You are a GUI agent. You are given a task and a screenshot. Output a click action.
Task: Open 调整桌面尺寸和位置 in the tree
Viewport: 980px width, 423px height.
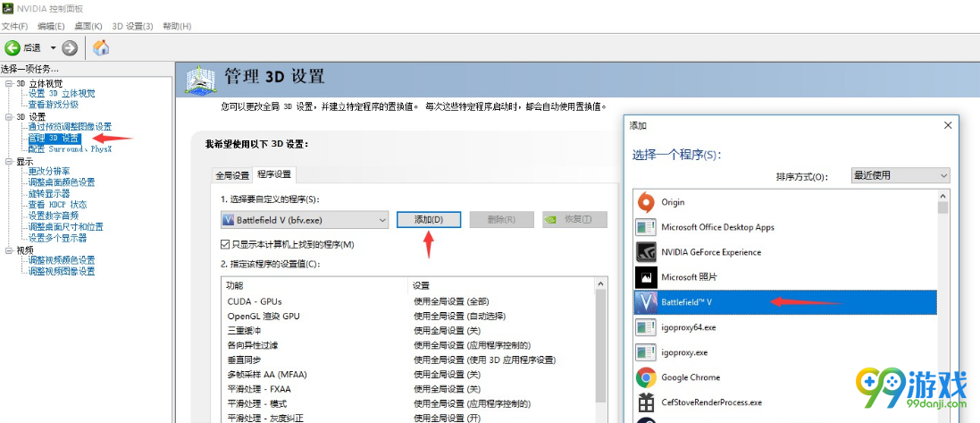(x=65, y=227)
